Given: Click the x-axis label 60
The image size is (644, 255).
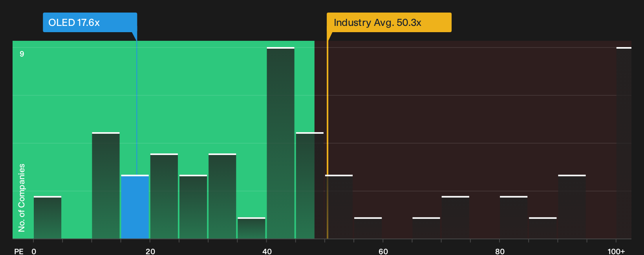Looking at the screenshot, I should (x=383, y=251).
